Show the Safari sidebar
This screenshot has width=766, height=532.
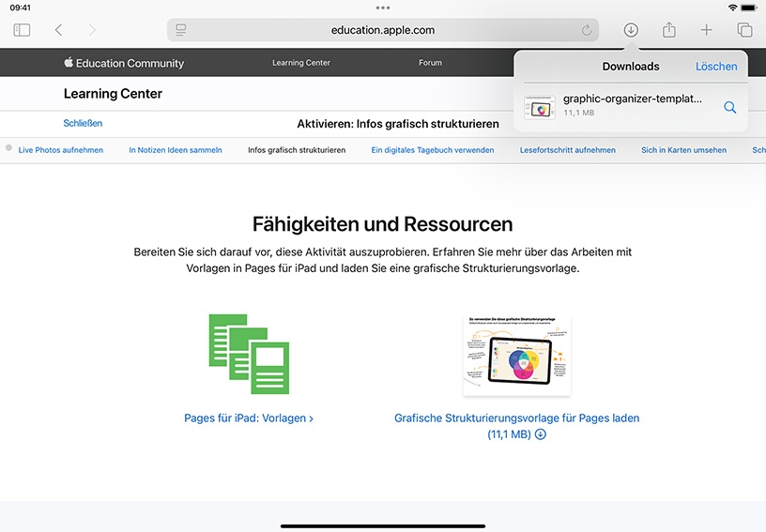tap(22, 30)
